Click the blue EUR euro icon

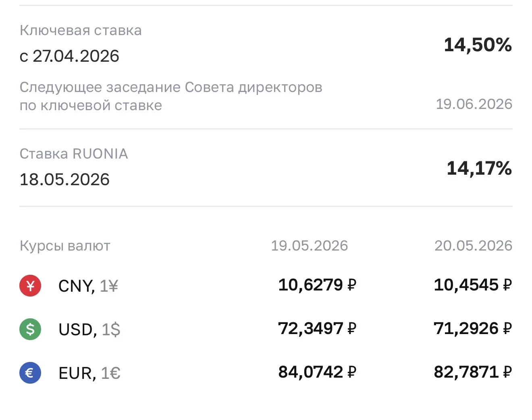click(30, 373)
